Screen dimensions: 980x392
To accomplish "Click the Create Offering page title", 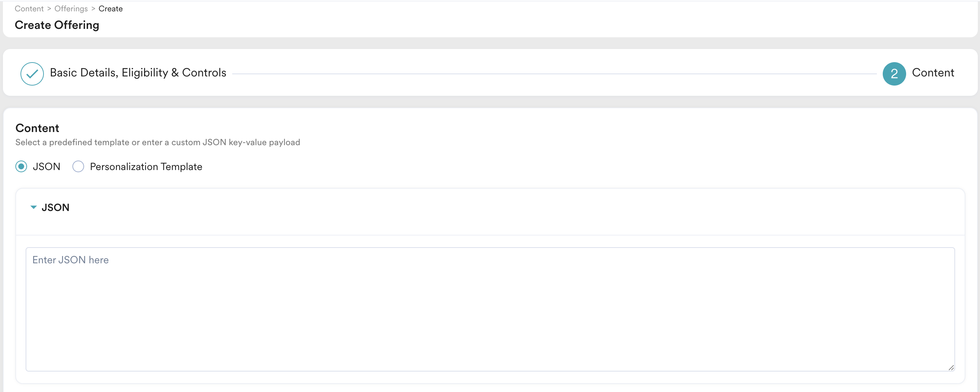I will tap(57, 25).
